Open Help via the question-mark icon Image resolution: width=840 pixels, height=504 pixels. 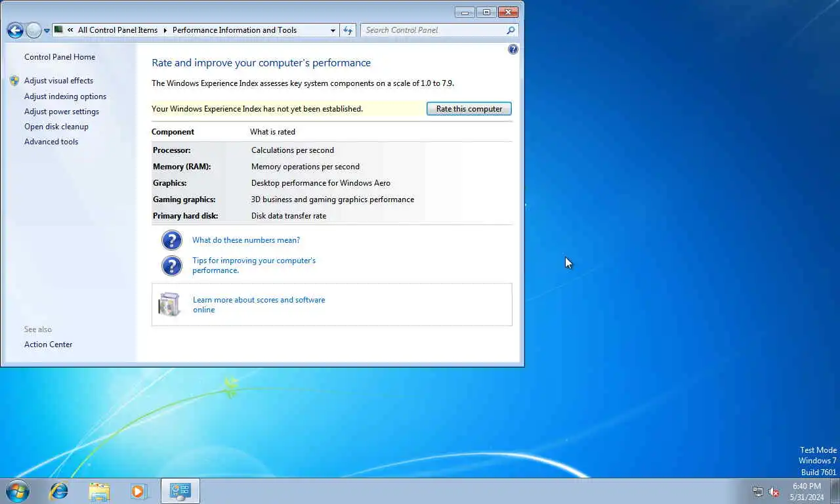click(513, 49)
